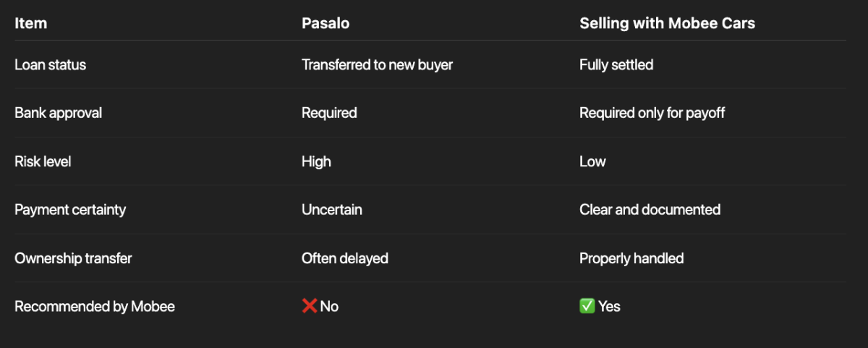868x348 pixels.
Task: Click the Properly handled cell
Action: pyautogui.click(x=631, y=258)
